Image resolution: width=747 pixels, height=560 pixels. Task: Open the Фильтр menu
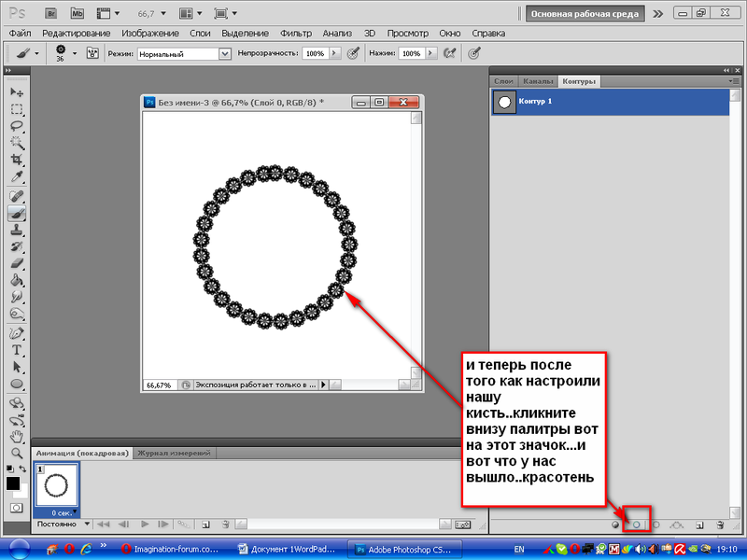point(296,34)
